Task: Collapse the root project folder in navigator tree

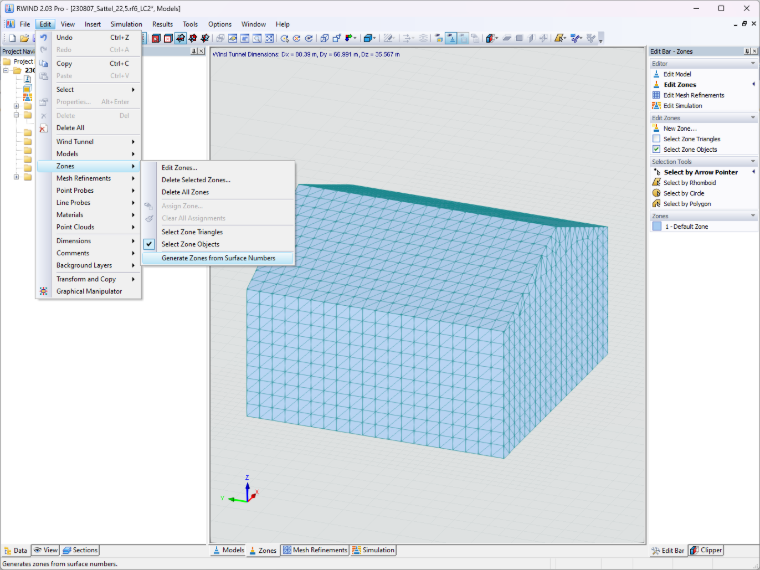Action: [6, 71]
